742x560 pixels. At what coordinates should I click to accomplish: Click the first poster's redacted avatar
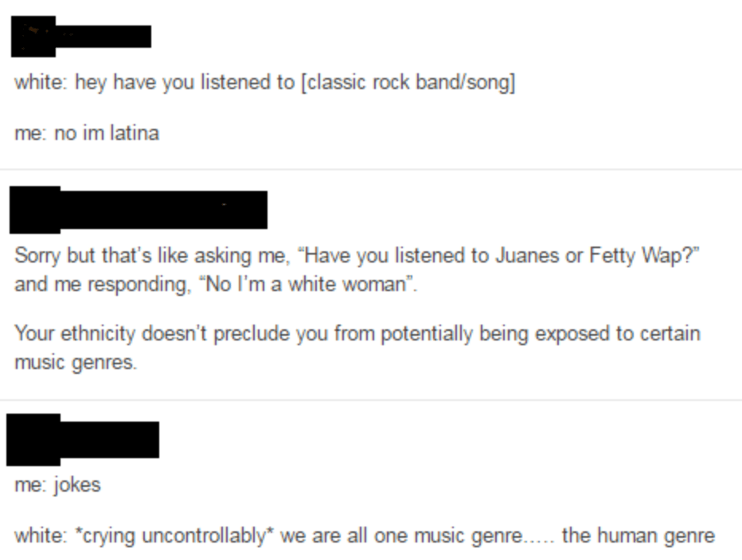tap(33, 36)
